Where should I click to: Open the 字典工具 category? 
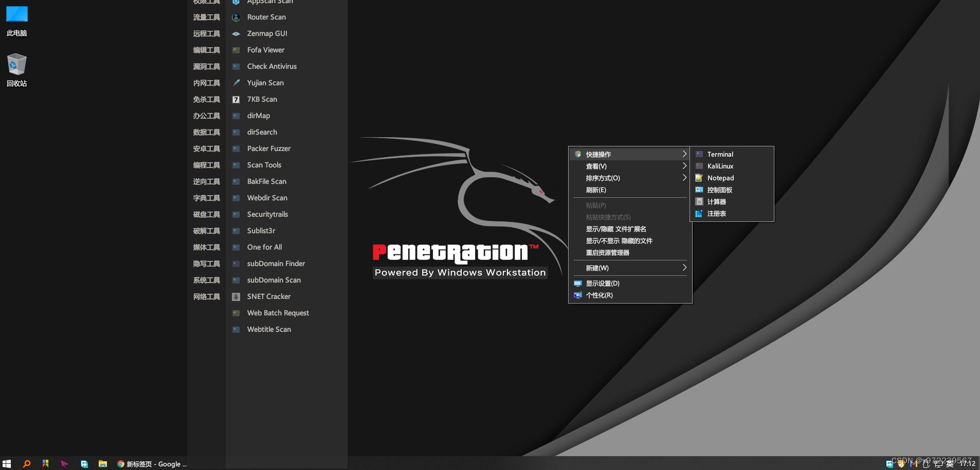(207, 198)
